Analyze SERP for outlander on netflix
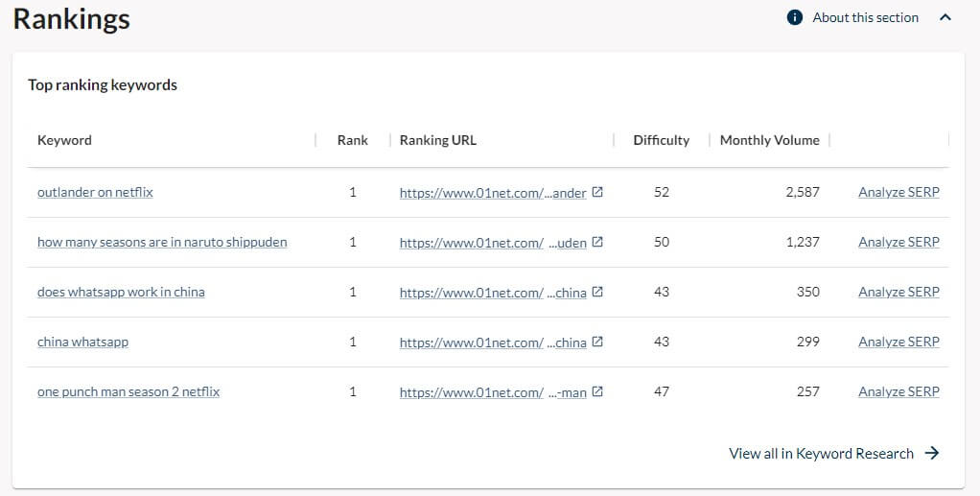 coord(898,192)
